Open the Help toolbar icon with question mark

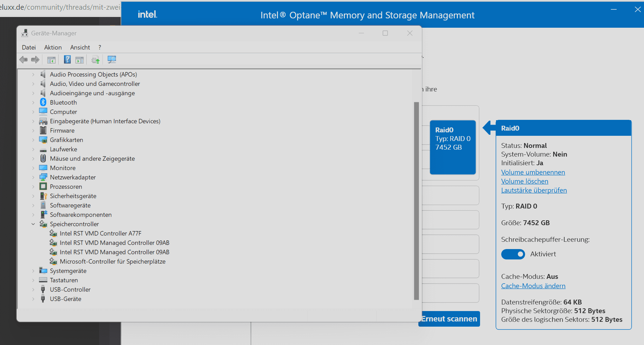pos(67,60)
